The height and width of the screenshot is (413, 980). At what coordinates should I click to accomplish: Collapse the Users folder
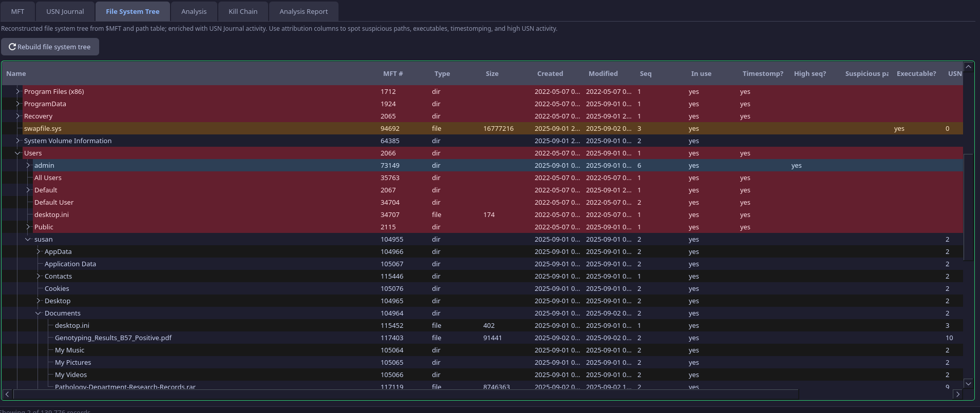[18, 153]
